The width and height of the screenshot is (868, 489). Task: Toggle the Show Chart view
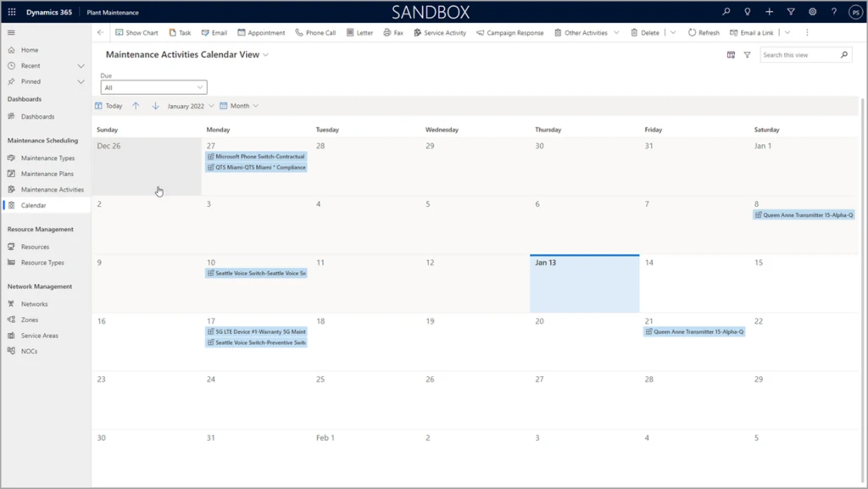coord(136,32)
